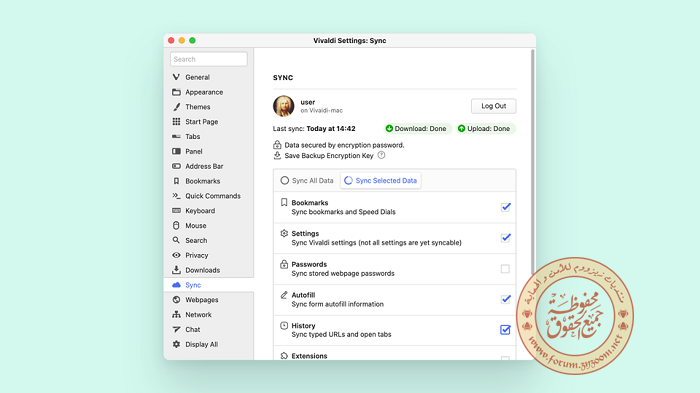Image resolution: width=700 pixels, height=393 pixels.
Task: Click the help icon beside Save Backup Encryption Key
Action: click(x=381, y=155)
